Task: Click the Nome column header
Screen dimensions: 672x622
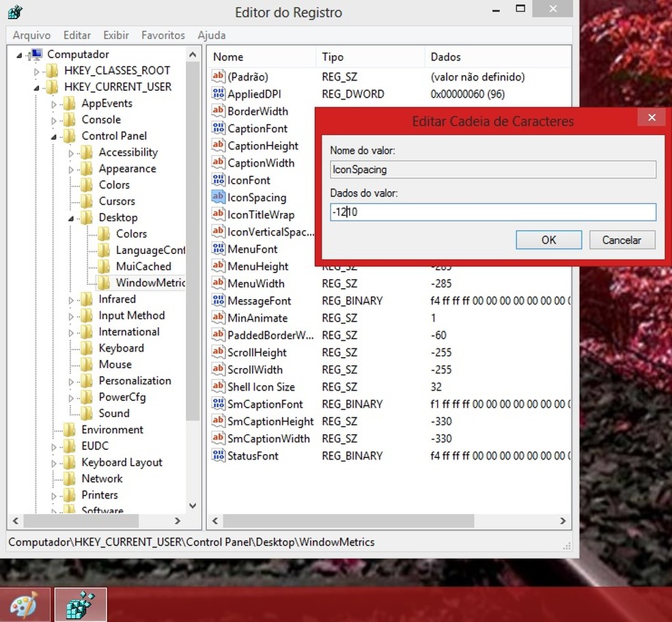Action: pyautogui.click(x=262, y=57)
